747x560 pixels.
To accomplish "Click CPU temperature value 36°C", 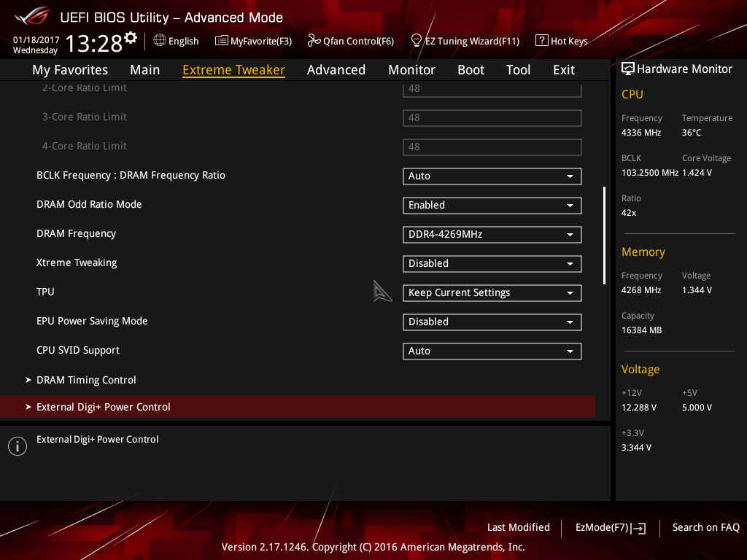I will 692,133.
